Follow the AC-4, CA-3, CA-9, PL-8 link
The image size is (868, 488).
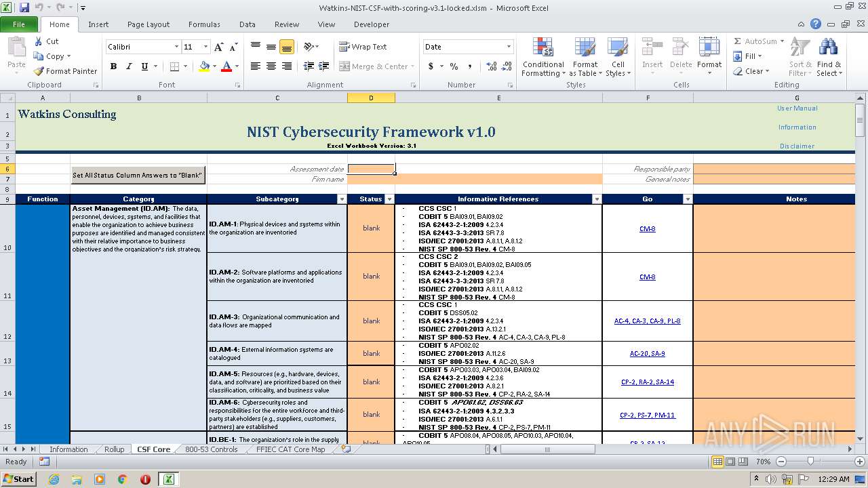tap(647, 321)
